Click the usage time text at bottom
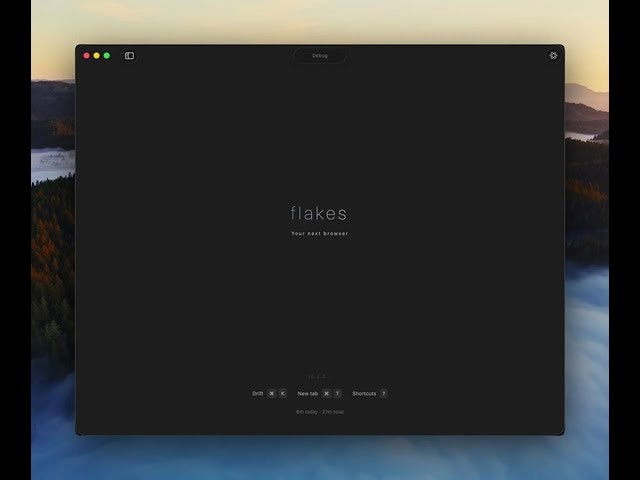The image size is (640, 480). pyautogui.click(x=319, y=412)
